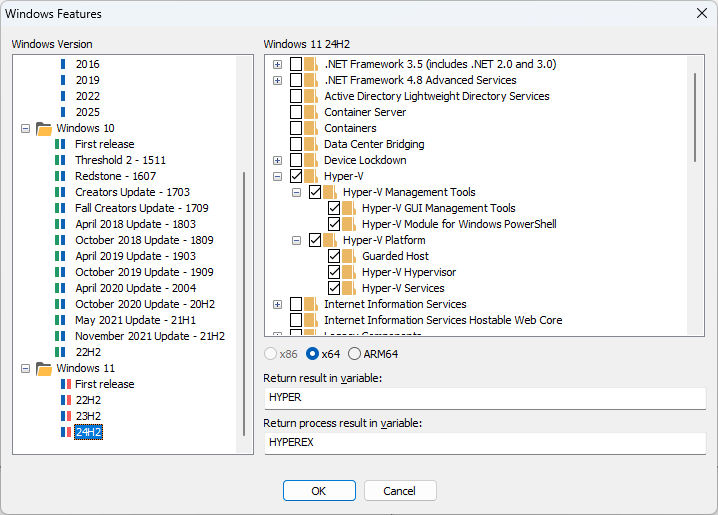718x515 pixels.
Task: Click the Device Lockdown folder icon
Action: click(311, 160)
